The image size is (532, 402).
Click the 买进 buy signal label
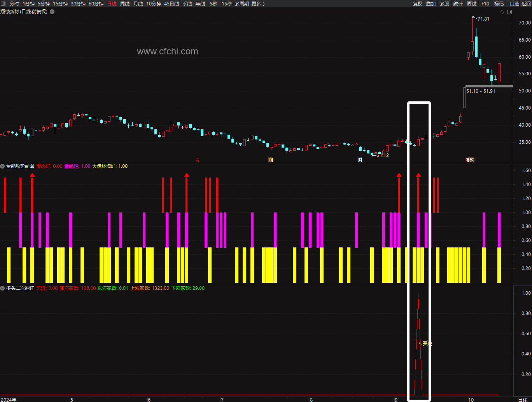427,344
